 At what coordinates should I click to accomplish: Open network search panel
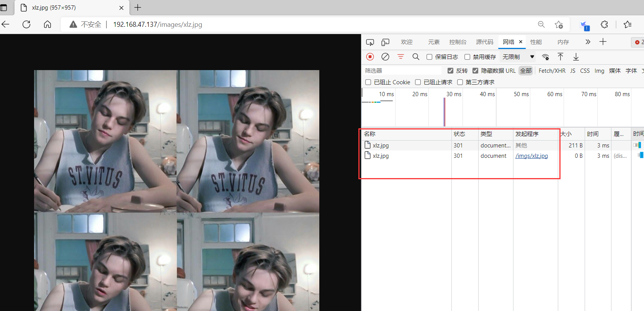[x=416, y=57]
